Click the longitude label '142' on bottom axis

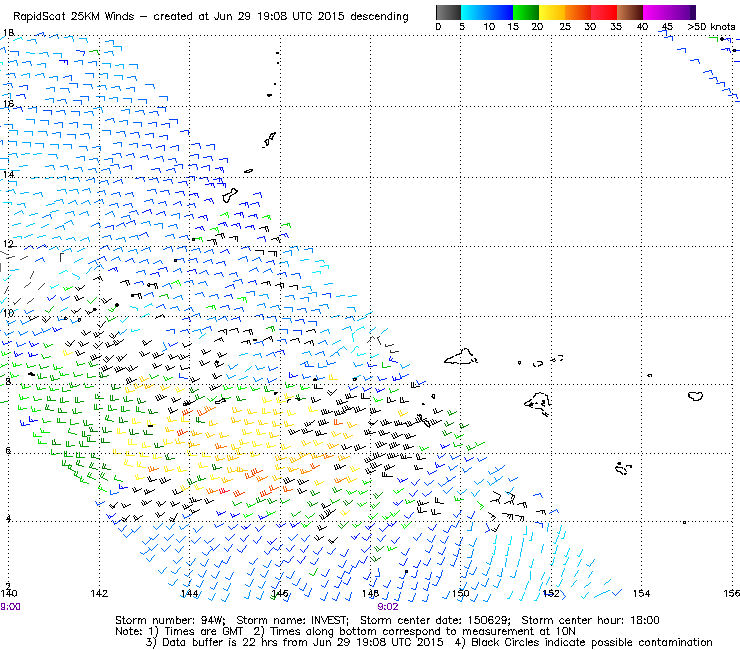[99, 593]
